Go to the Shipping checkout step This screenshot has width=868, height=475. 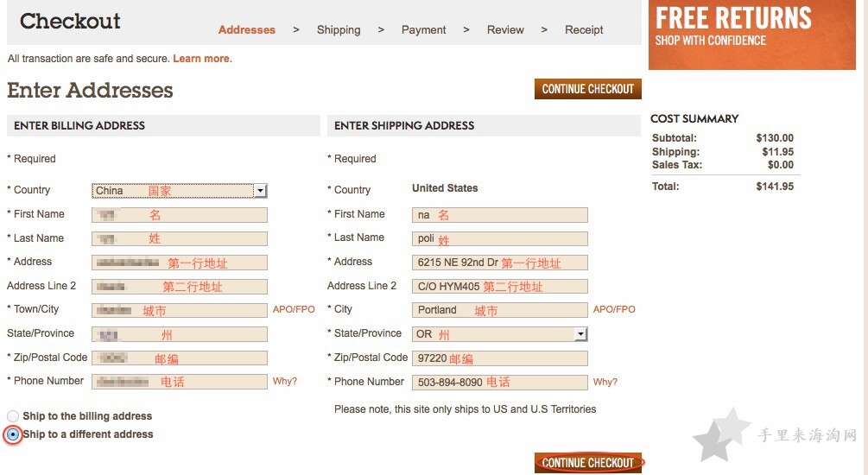click(339, 30)
